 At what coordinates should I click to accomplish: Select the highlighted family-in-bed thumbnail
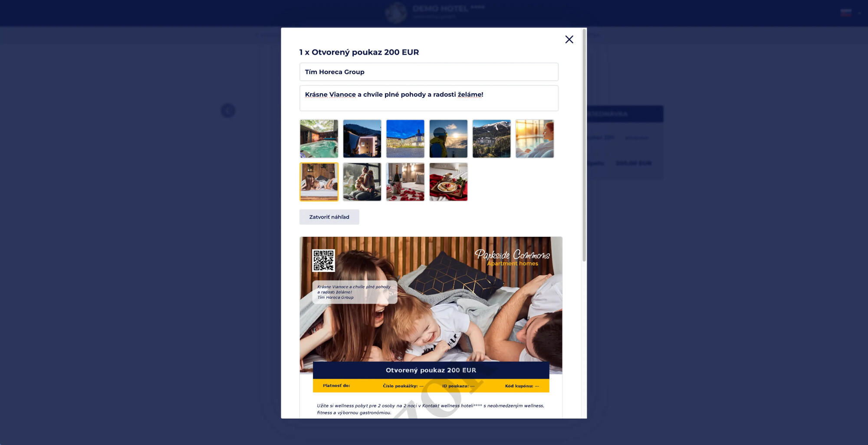[x=319, y=182]
